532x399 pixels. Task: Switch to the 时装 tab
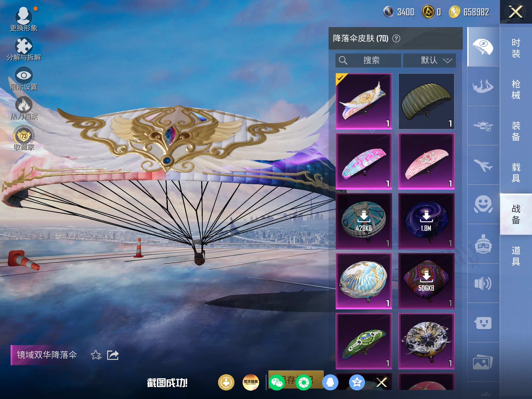516,48
